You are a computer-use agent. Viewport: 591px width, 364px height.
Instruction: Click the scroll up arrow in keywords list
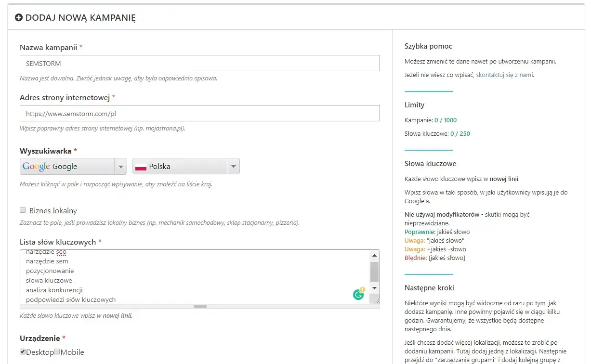[x=374, y=256]
